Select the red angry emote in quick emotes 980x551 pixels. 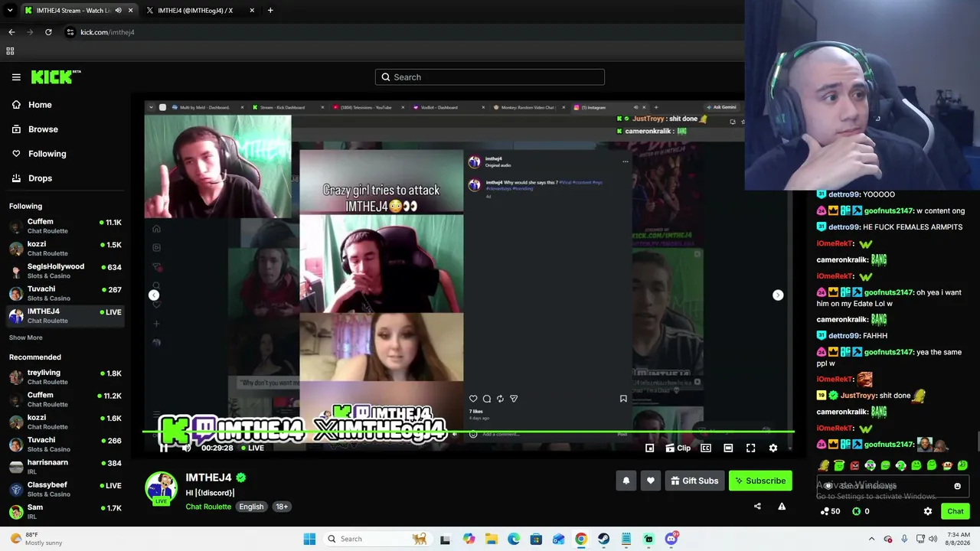pos(854,465)
